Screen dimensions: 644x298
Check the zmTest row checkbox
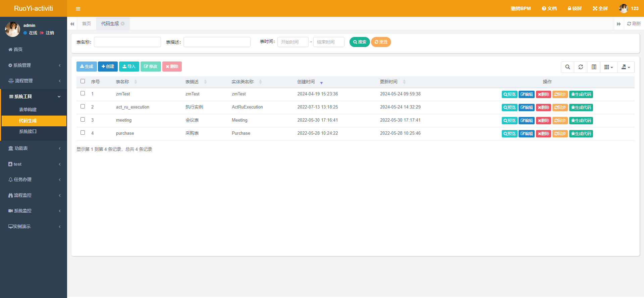coord(83,93)
